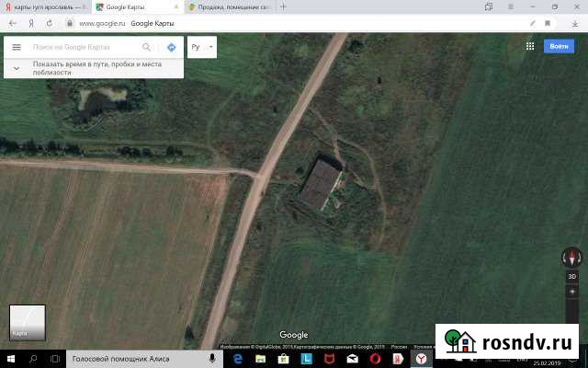Click the zoom in plus control
588x368 pixels.
pos(571,291)
